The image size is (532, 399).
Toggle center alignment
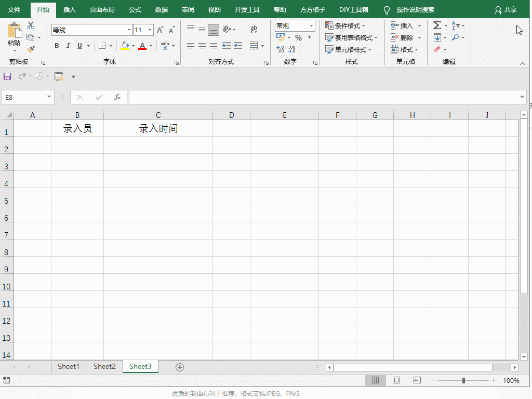[x=202, y=46]
